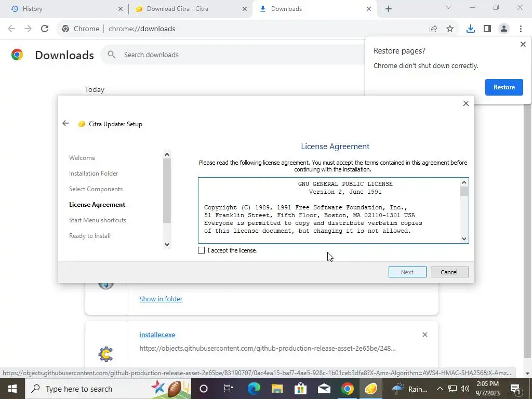Open the Windows Start menu
The height and width of the screenshot is (399, 532).
click(x=12, y=389)
